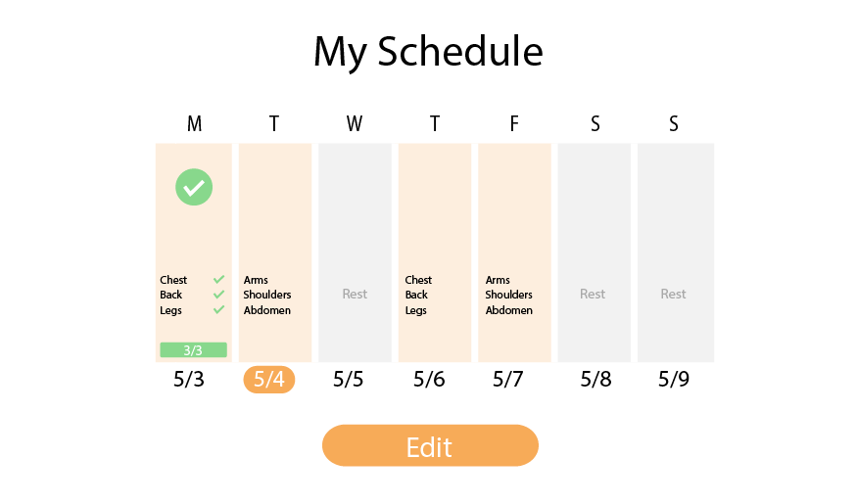
Task: Toggle the Legs checkmark on Monday
Action: [x=218, y=309]
